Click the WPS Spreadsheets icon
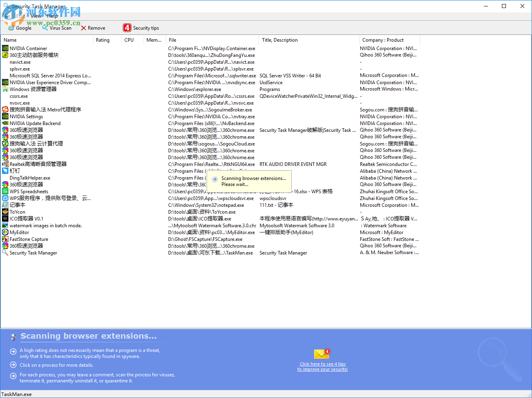 (x=5, y=191)
